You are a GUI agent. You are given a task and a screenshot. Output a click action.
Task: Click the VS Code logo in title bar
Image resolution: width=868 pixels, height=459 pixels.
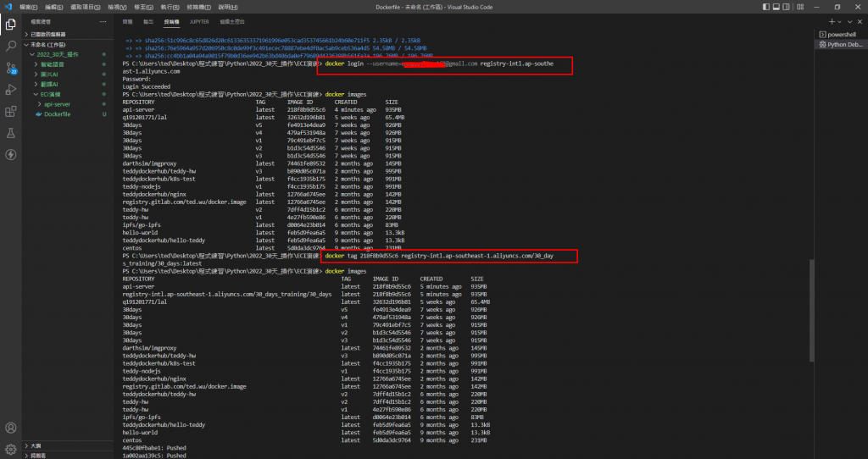coord(8,7)
